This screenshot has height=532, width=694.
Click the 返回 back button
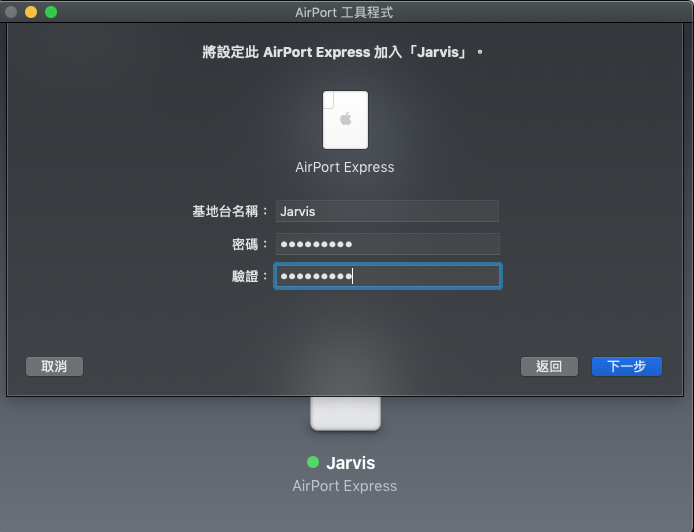[x=549, y=366]
